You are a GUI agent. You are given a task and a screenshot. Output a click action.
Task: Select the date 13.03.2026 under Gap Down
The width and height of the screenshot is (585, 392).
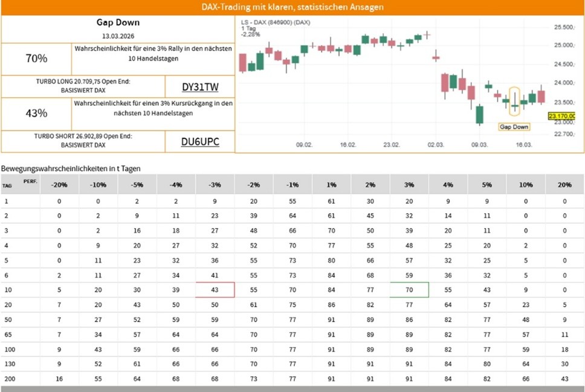[x=118, y=37]
